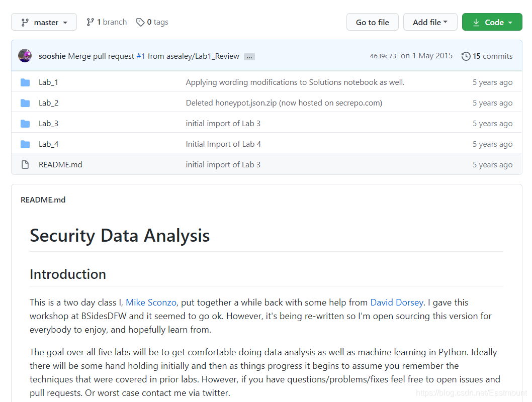
Task: Click '5 years ago' in the Lab_2 row
Action: click(492, 103)
